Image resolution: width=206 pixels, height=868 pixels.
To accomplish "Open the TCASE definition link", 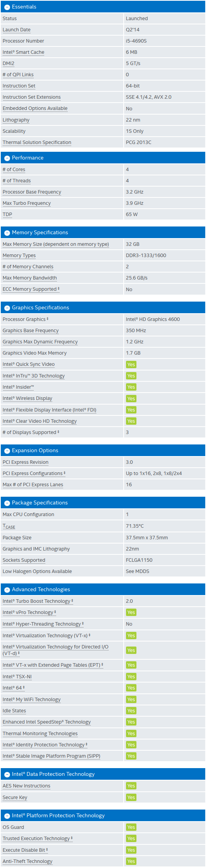I will pyautogui.click(x=9, y=526).
